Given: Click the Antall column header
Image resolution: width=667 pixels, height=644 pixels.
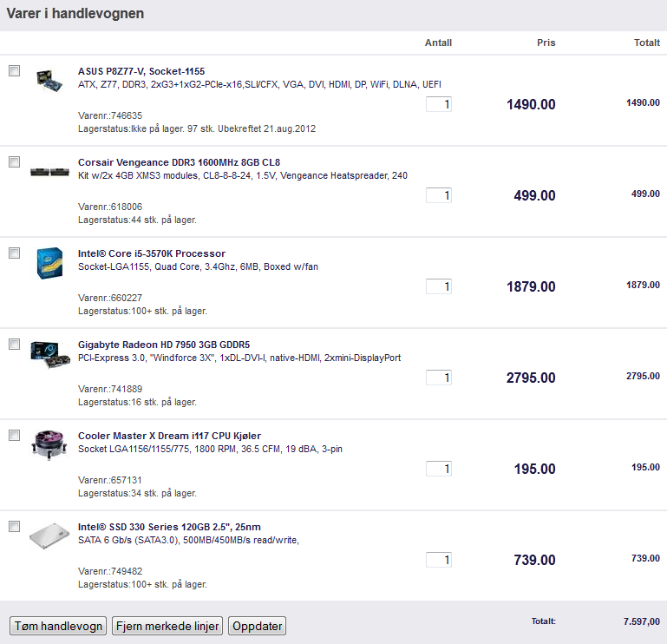Looking at the screenshot, I should point(438,43).
